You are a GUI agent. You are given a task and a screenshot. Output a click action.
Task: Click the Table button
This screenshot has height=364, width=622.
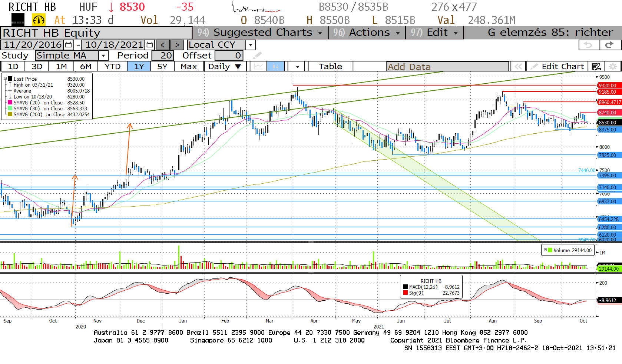pyautogui.click(x=330, y=67)
